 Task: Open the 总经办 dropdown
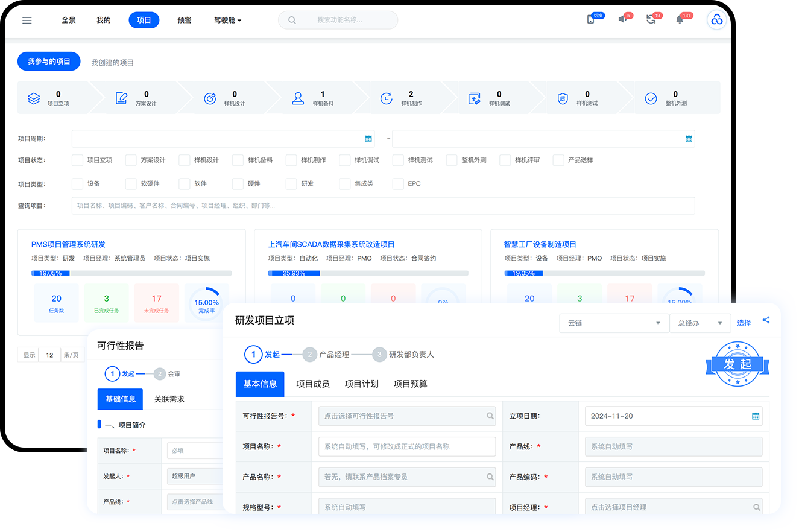pos(700,323)
